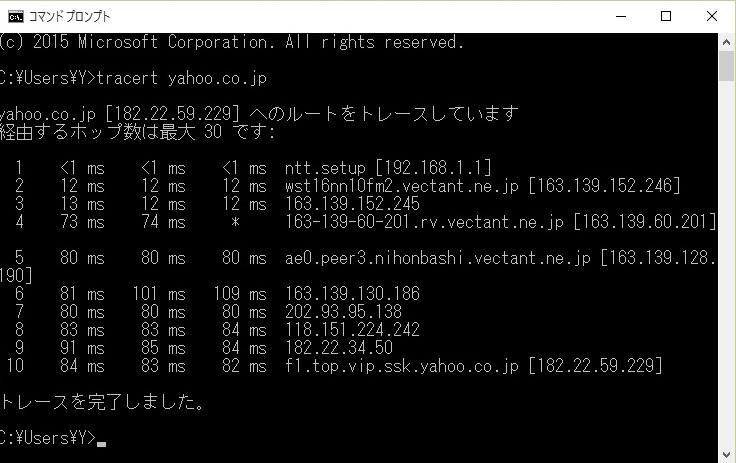Minimize the Command Prompt window
Viewport: 736px width, 463px height.
point(620,16)
